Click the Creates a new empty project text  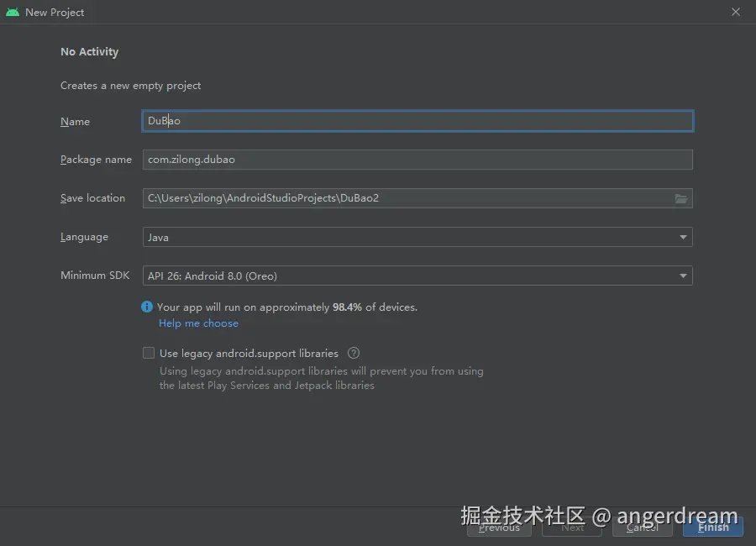point(131,86)
